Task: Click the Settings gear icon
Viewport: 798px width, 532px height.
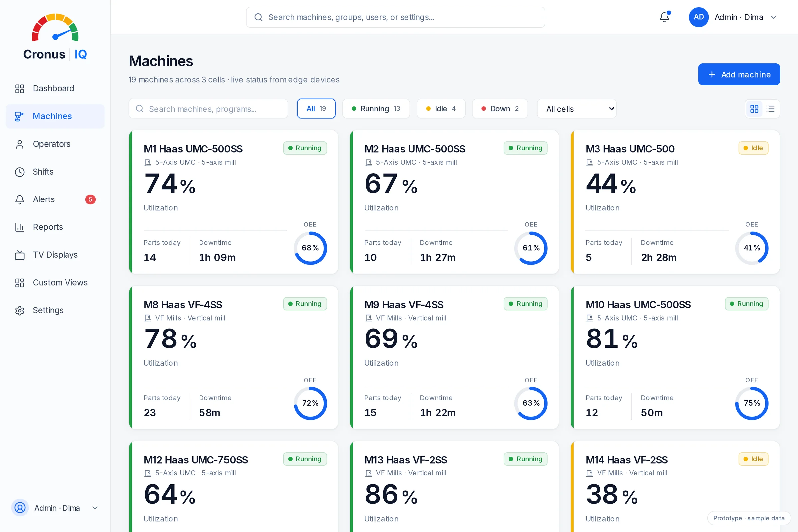Action: [x=20, y=311]
